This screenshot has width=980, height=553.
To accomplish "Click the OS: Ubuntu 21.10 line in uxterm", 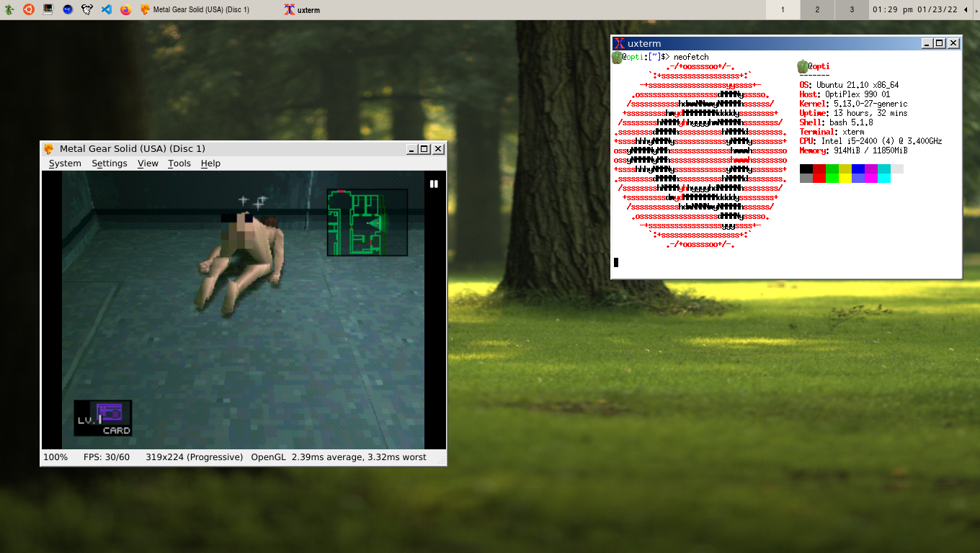I will 849,85.
